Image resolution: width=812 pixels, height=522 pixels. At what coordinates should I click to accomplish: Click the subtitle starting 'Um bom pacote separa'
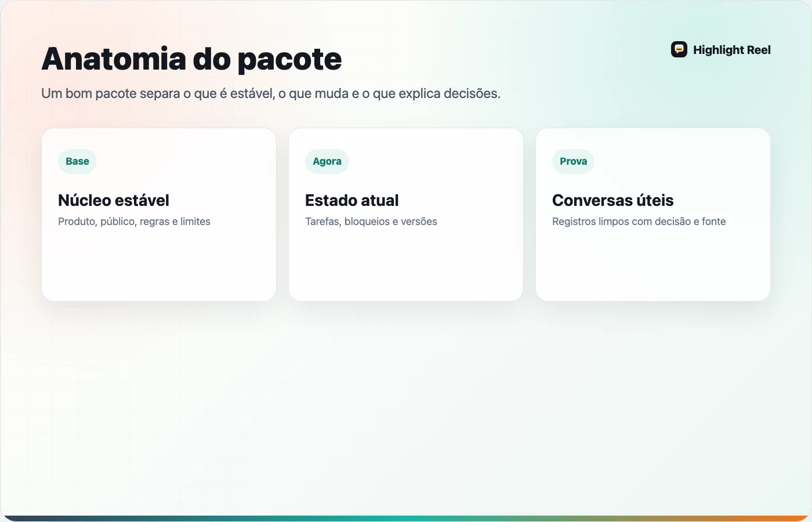pyautogui.click(x=271, y=93)
